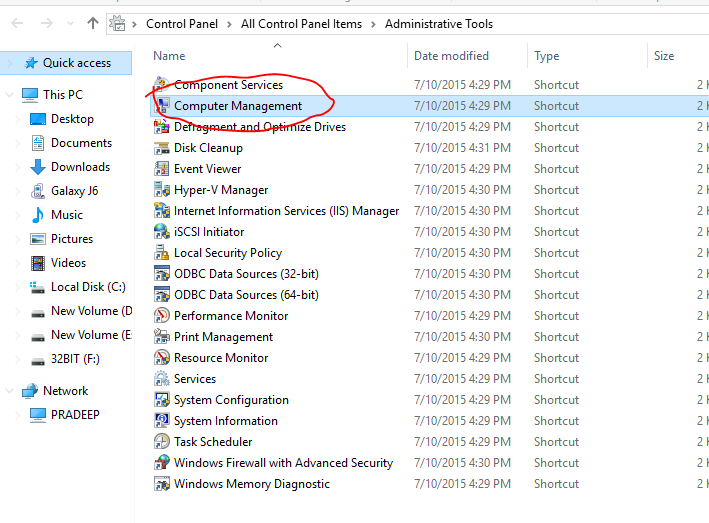Click Shortcut type in Task Scheduler row

pyautogui.click(x=556, y=442)
